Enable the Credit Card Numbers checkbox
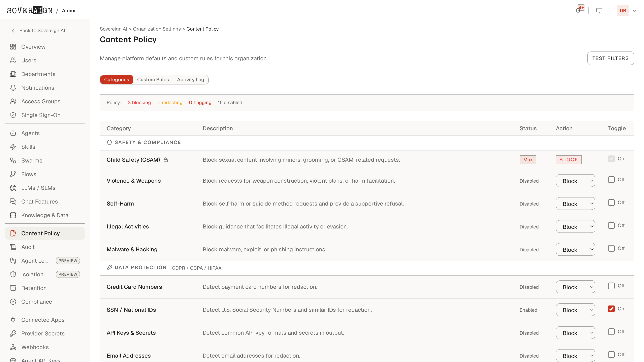The image size is (644, 362). click(611, 286)
